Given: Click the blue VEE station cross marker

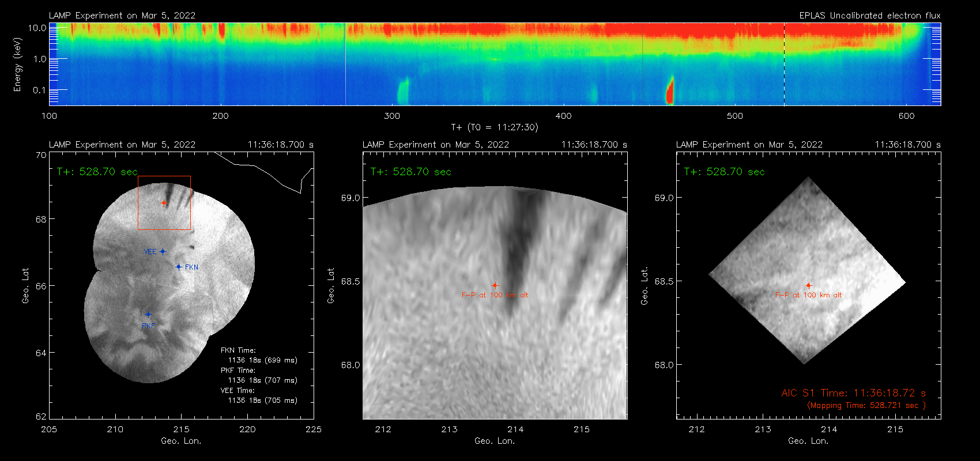Looking at the screenshot, I should pyautogui.click(x=163, y=251).
